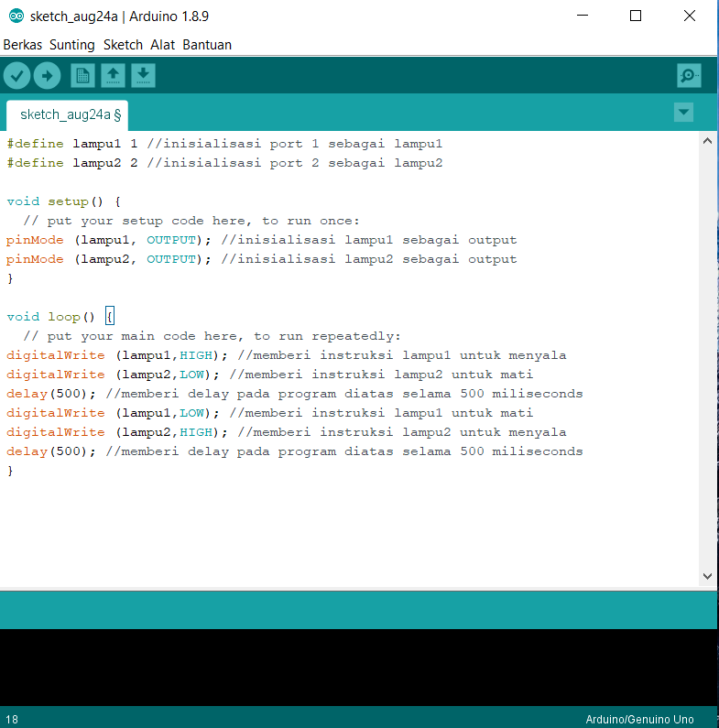Click the first 'delay(500);' statement
Image resolution: width=719 pixels, height=728 pixels.
click(51, 394)
